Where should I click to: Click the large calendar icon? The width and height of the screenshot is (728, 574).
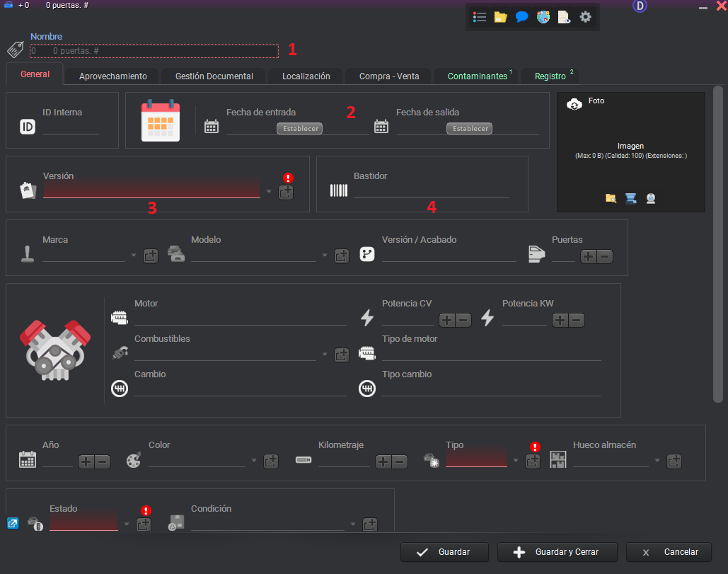pyautogui.click(x=161, y=122)
